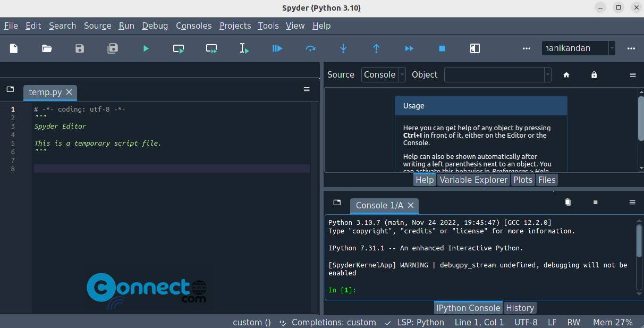Screen dimensions: 644x328
Task: Step over the current line in debugger
Action: pos(310,48)
